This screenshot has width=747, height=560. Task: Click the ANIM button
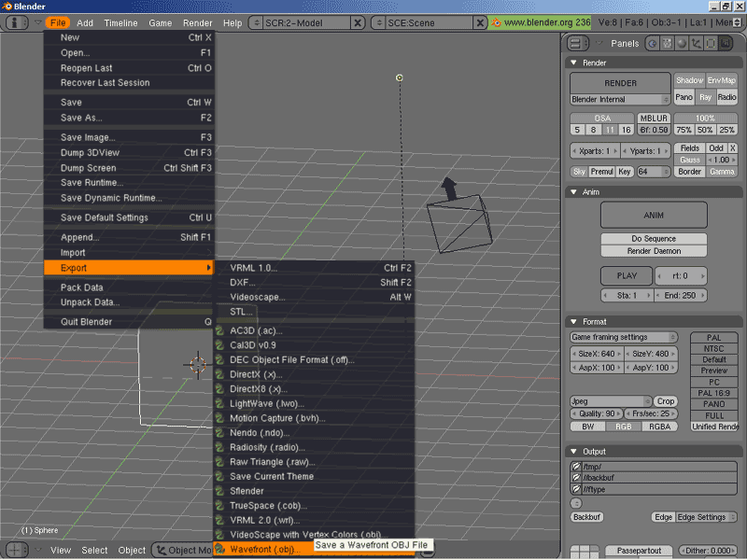(x=653, y=216)
